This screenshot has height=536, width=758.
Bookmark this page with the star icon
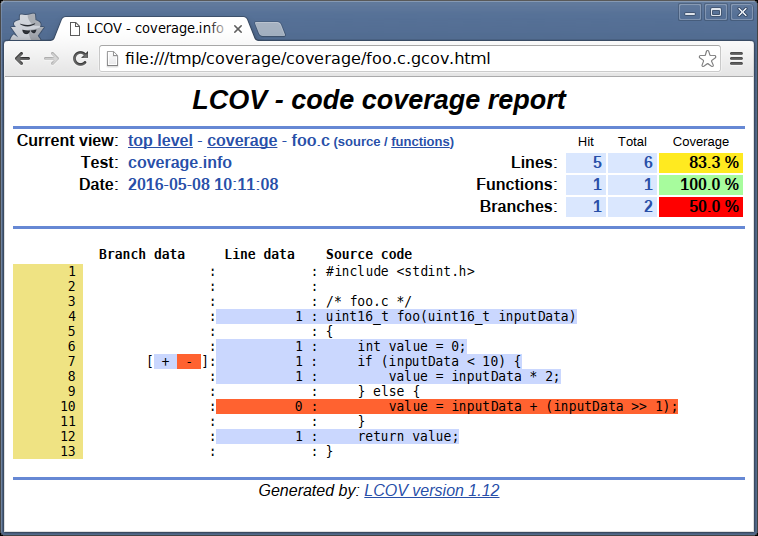tap(707, 58)
